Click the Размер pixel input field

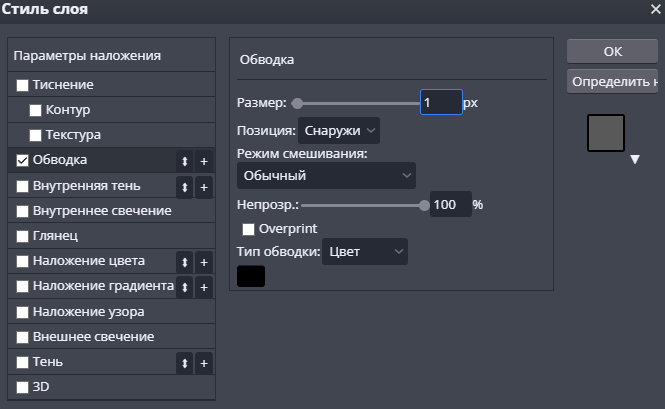click(x=440, y=103)
